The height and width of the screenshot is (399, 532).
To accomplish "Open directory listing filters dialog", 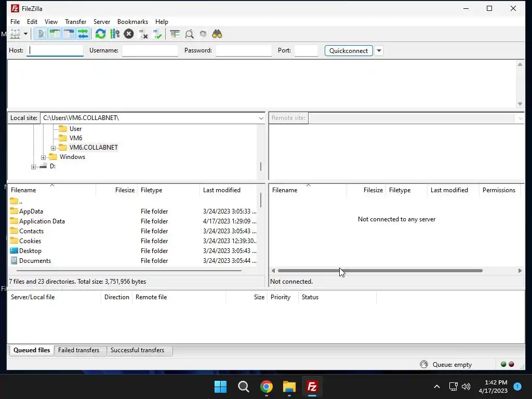I will [x=175, y=34].
